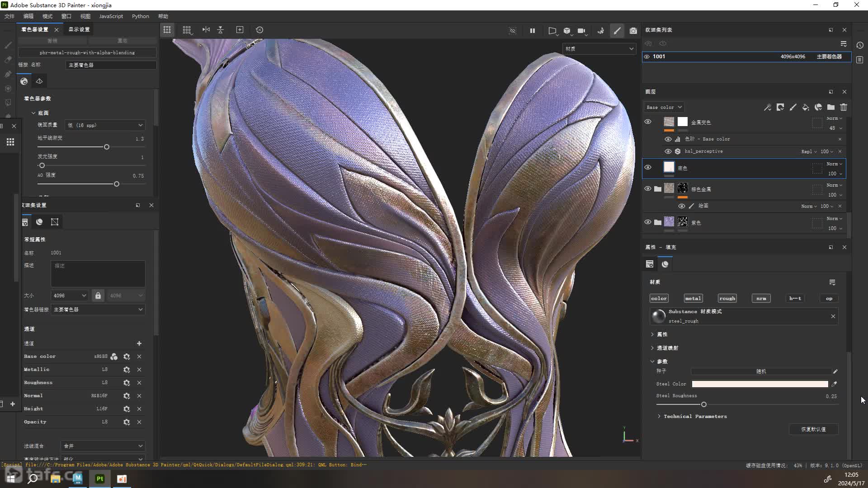Click the add effect magic wand icon
The height and width of the screenshot is (488, 868).
pyautogui.click(x=767, y=108)
